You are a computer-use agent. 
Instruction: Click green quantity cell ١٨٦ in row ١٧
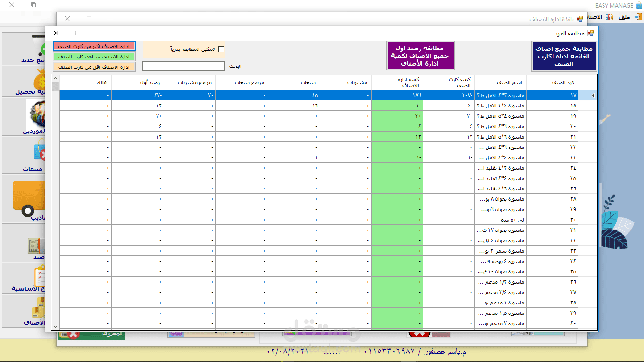pyautogui.click(x=397, y=95)
